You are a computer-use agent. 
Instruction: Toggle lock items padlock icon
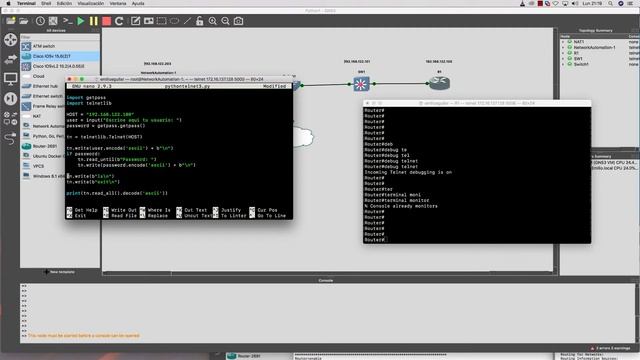coord(200,21)
